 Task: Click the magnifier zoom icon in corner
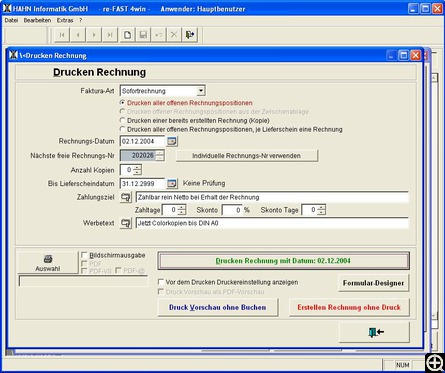tap(434, 362)
